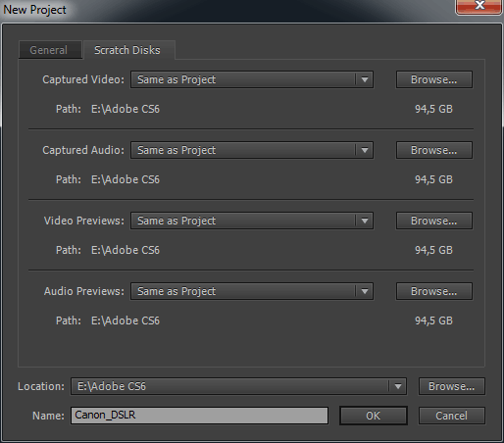Click the Captured Video dropdown arrow
The height and width of the screenshot is (443, 504).
365,79
